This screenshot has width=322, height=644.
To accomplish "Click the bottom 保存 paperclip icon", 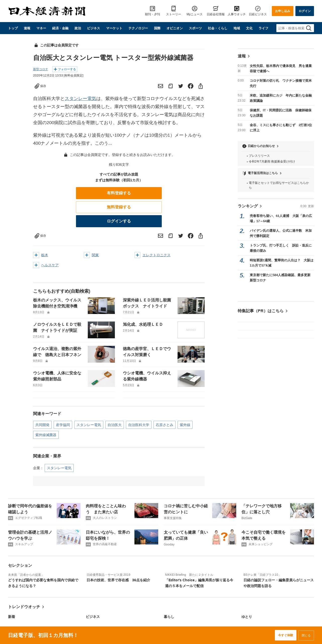I will click(37, 236).
